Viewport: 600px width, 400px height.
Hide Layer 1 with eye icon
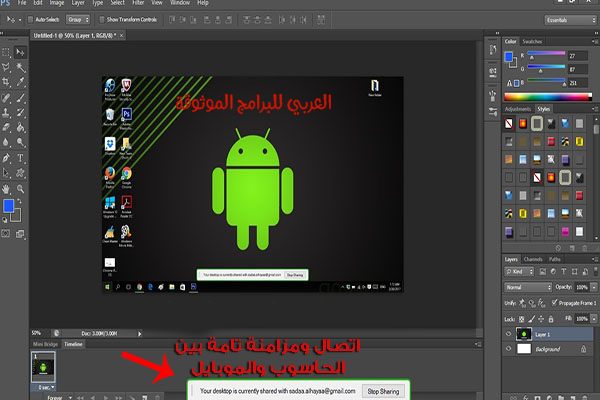click(x=509, y=334)
